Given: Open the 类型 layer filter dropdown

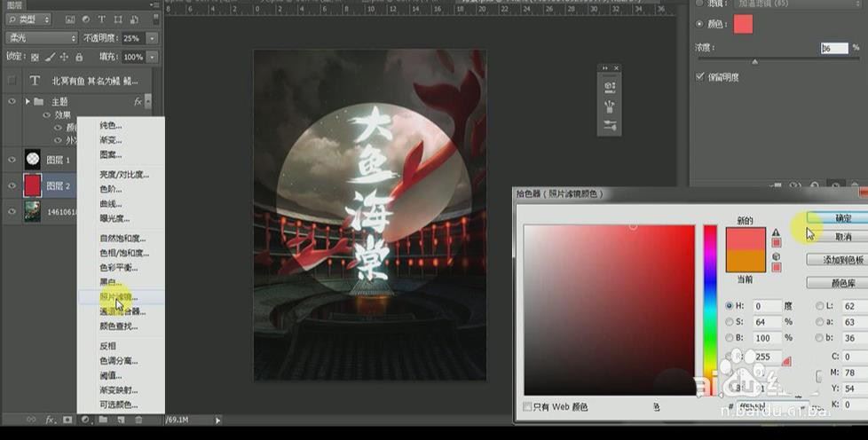Looking at the screenshot, I should [28, 20].
